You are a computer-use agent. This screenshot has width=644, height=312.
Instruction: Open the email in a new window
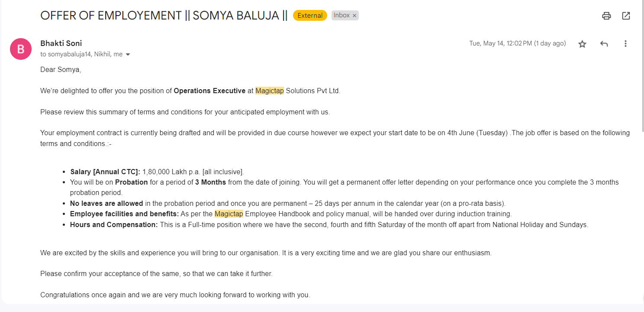coord(626,16)
